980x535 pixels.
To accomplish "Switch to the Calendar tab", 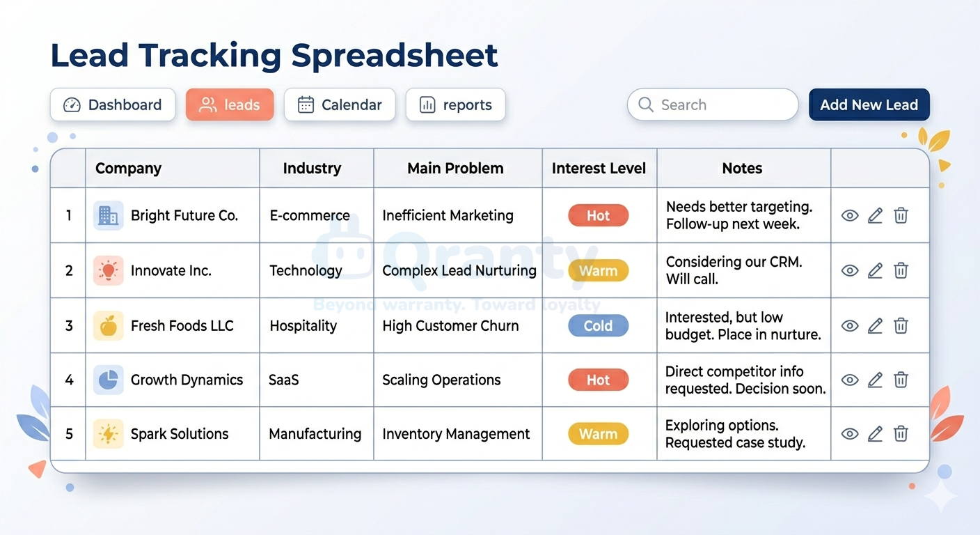I will (x=340, y=104).
